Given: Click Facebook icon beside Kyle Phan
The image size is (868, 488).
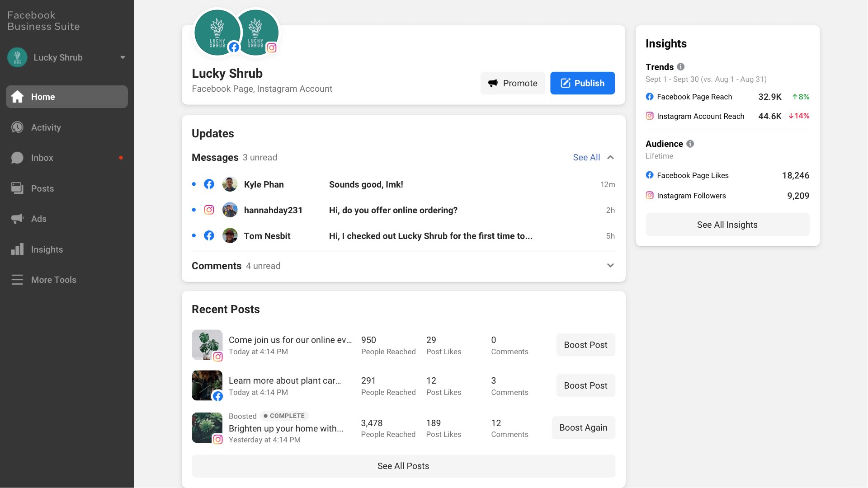Looking at the screenshot, I should [209, 184].
